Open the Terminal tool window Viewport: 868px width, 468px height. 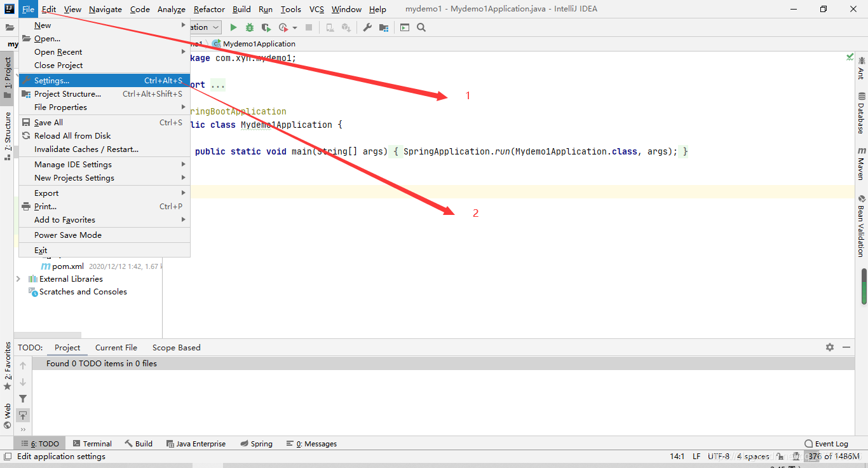point(92,444)
